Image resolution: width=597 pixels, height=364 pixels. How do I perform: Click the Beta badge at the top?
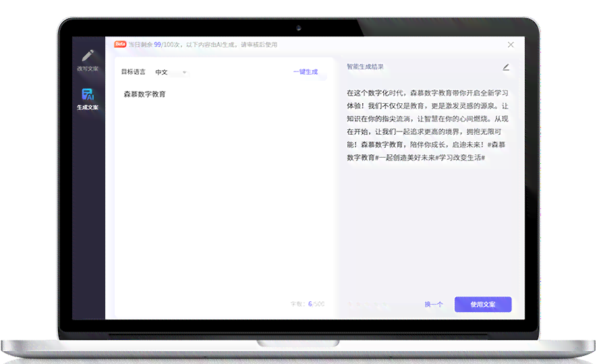pyautogui.click(x=120, y=44)
